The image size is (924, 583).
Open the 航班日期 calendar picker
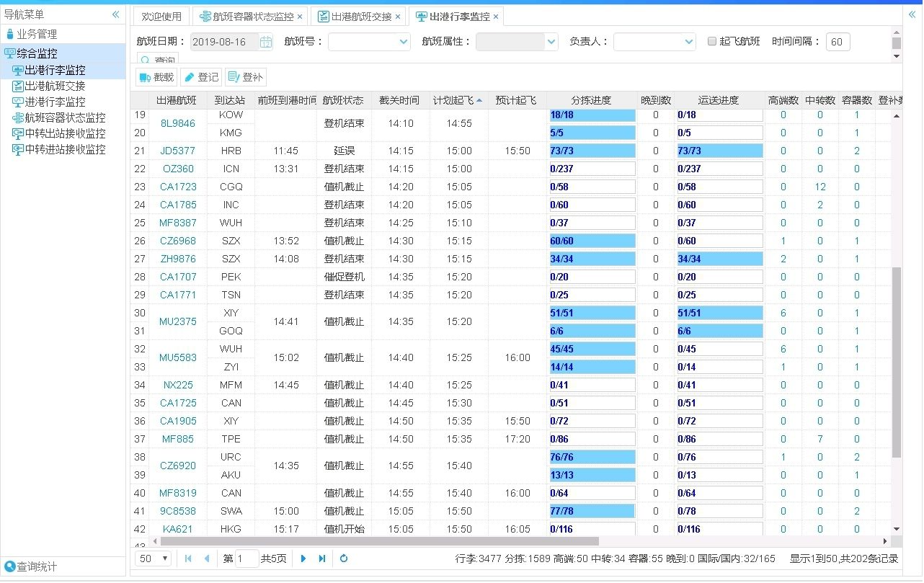[x=266, y=43]
